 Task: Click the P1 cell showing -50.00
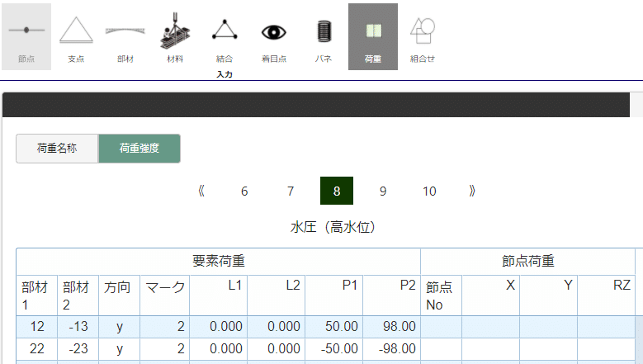coord(333,349)
